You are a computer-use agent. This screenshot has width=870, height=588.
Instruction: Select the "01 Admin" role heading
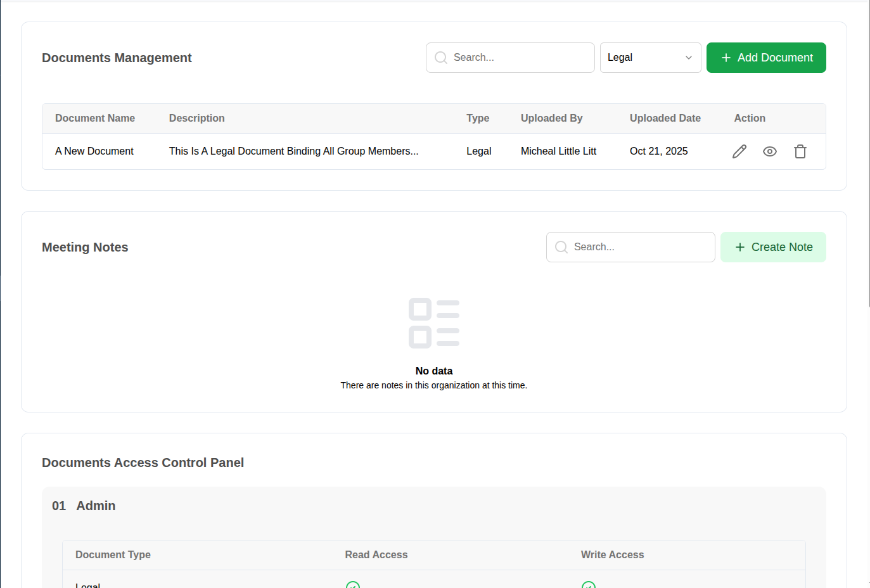pos(84,506)
